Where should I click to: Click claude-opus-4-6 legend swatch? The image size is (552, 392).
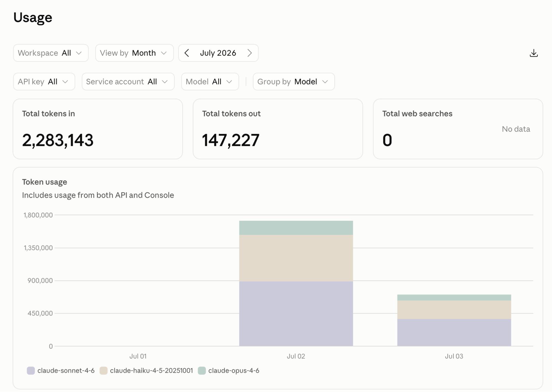[x=202, y=370]
